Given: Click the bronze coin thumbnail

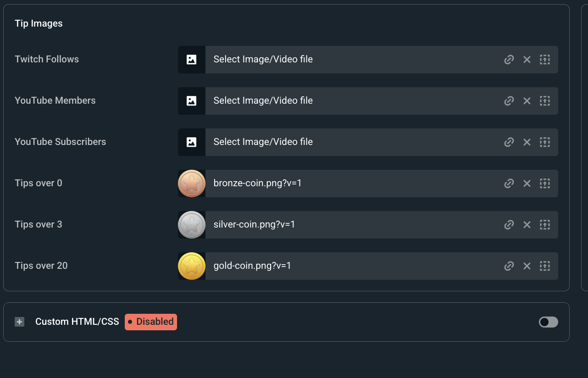Looking at the screenshot, I should pos(192,183).
